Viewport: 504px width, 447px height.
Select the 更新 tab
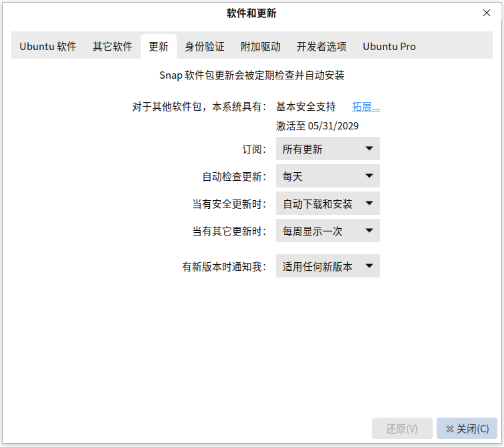click(159, 46)
